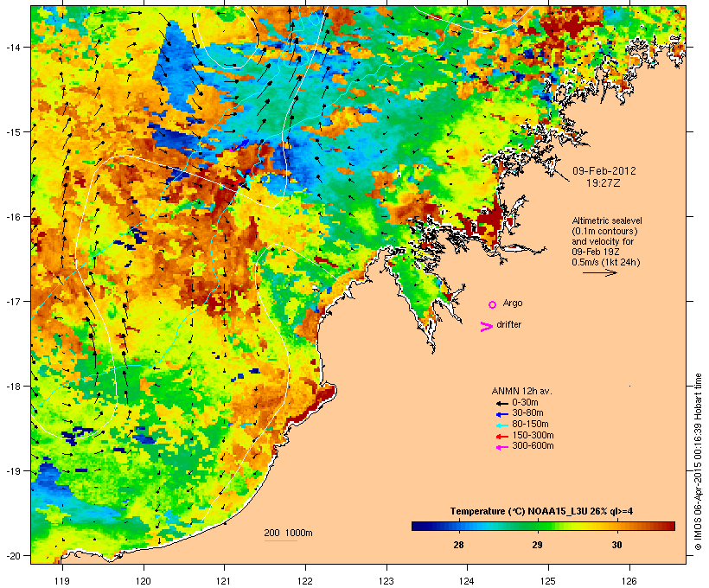Click the cyan 80-150m legend arrow
709x588 pixels.
[501, 425]
